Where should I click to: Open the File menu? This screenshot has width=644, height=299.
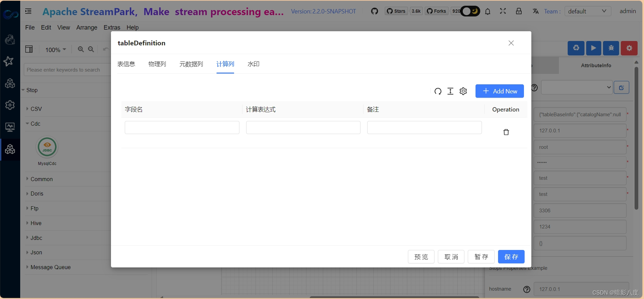[30, 28]
